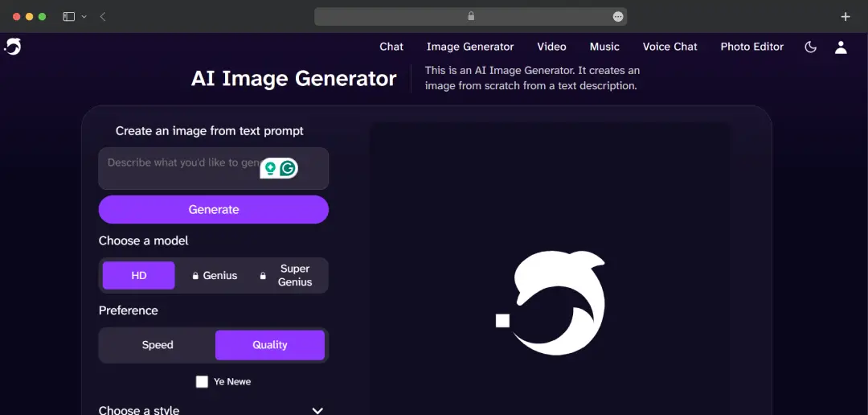Viewport: 868px width, 415px height.
Task: Go to the Video section
Action: tap(552, 47)
